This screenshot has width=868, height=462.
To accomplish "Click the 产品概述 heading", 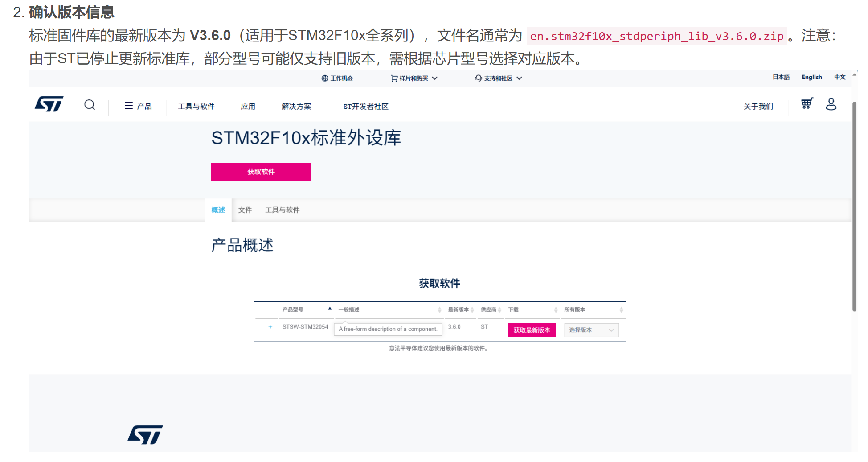I will point(242,245).
